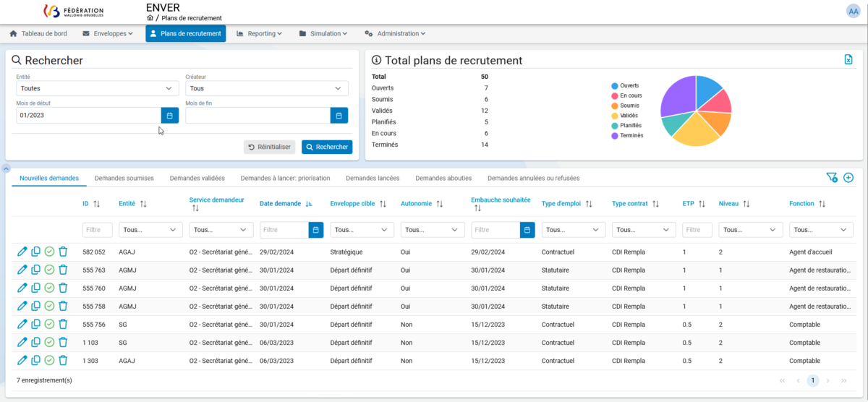Clear table filters with the funnel icon
868x402 pixels.
pyautogui.click(x=832, y=178)
